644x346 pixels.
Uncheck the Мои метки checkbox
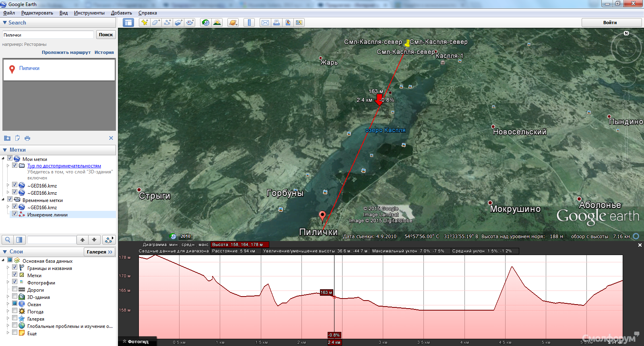(10, 159)
